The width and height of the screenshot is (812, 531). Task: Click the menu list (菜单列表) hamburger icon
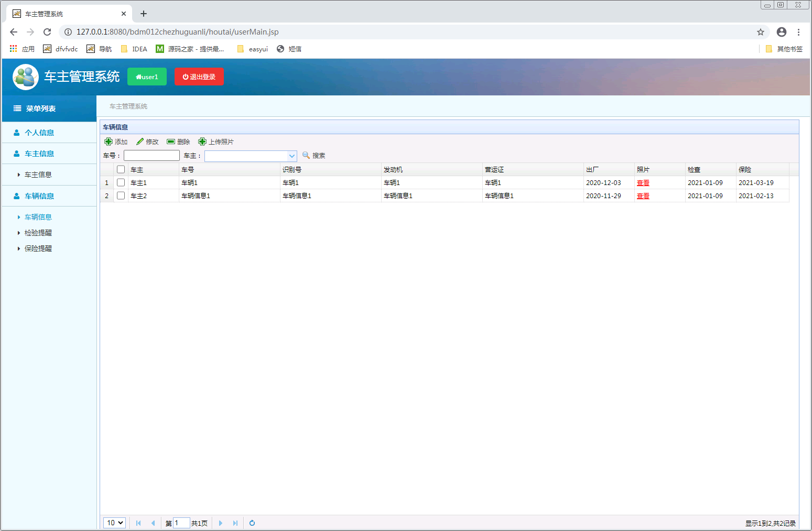point(17,109)
